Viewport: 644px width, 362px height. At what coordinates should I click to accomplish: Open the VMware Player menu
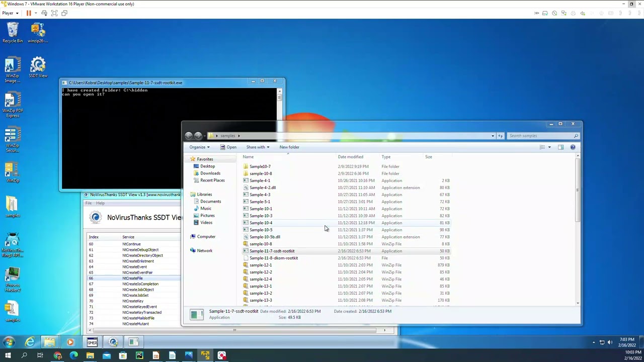[10, 13]
